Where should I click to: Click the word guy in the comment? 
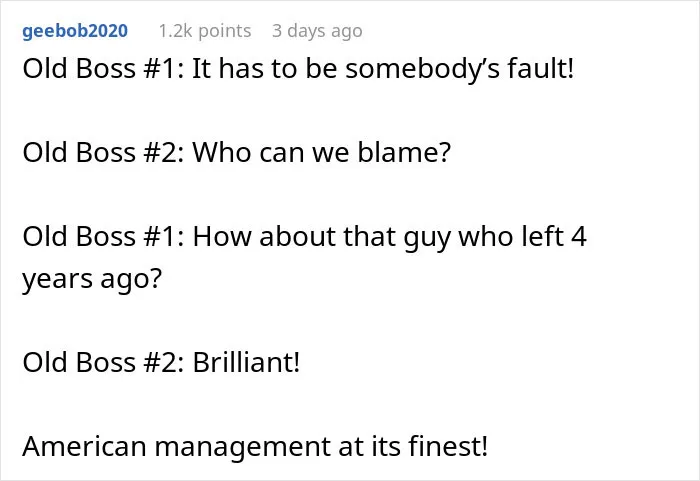point(427,238)
